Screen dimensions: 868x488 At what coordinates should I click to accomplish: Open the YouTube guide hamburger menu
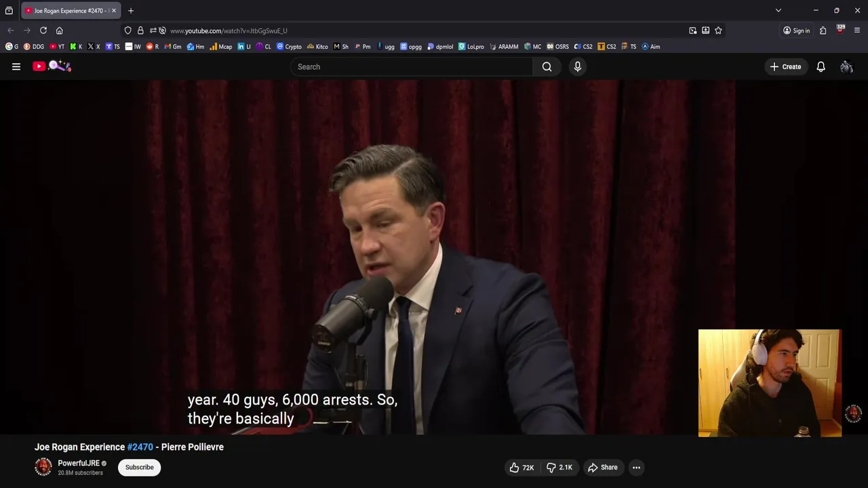[x=16, y=66]
